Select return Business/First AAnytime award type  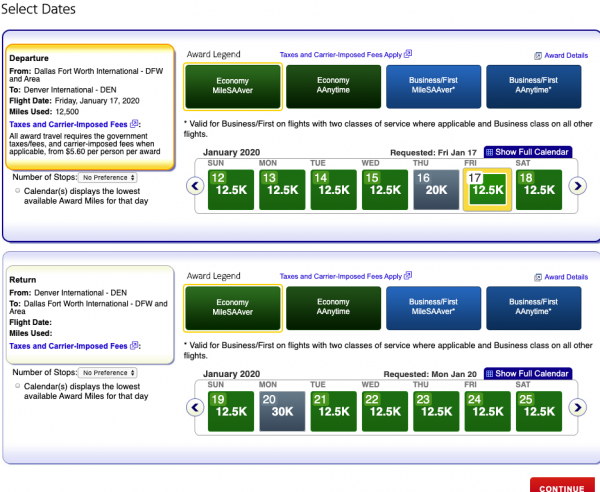coord(534,307)
